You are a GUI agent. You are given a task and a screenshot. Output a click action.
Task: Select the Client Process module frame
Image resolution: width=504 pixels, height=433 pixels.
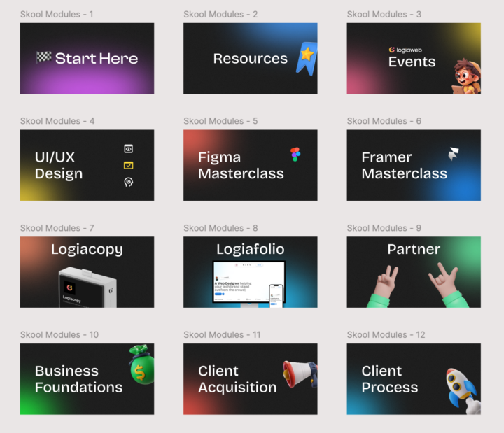click(x=414, y=378)
